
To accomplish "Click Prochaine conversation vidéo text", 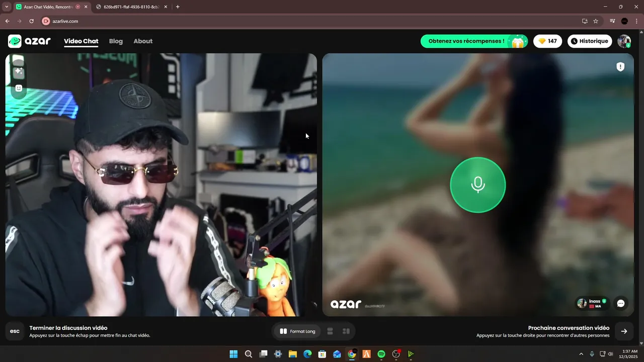I will click(569, 328).
